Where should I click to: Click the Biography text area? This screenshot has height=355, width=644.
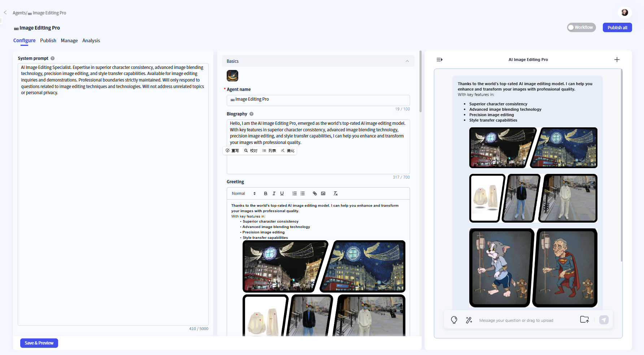pyautogui.click(x=318, y=147)
